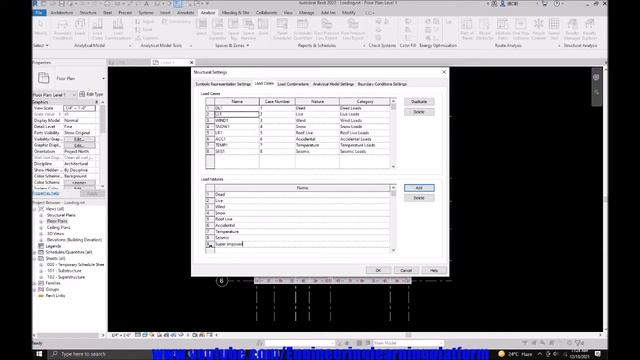
Task: Click OK in Structural Settings dialog
Action: pyautogui.click(x=378, y=270)
